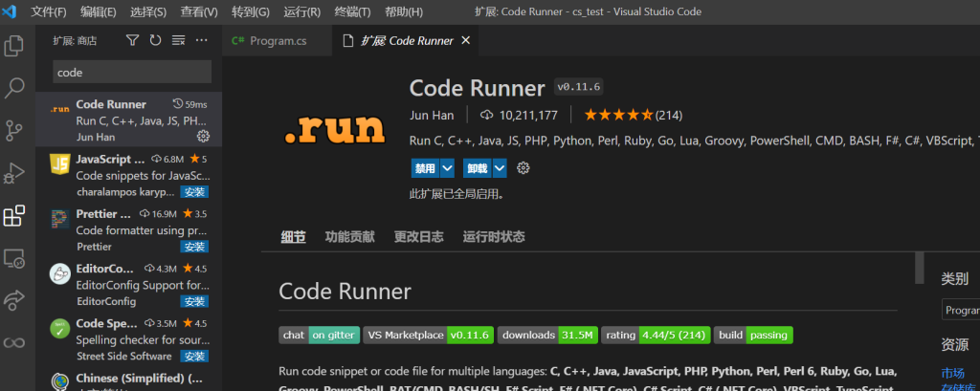The height and width of the screenshot is (391, 980).
Task: Open the 转到(G) menu
Action: click(x=251, y=11)
